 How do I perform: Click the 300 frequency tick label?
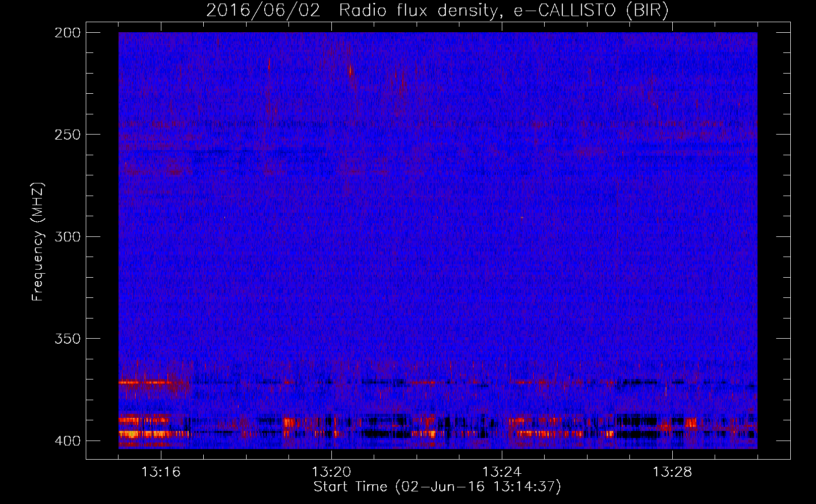(68, 236)
